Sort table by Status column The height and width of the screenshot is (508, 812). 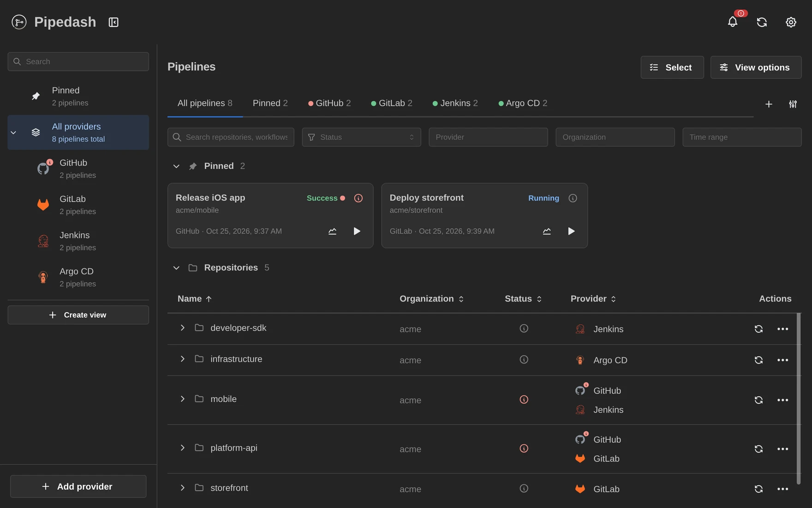pos(523,299)
